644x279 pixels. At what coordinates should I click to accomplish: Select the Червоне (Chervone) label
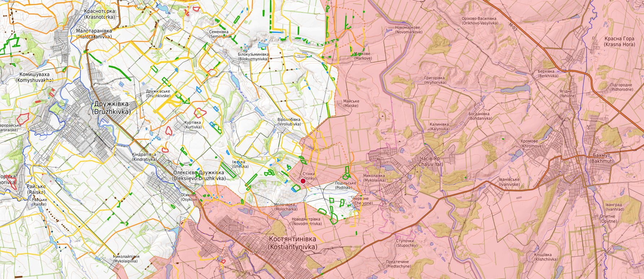point(362,201)
